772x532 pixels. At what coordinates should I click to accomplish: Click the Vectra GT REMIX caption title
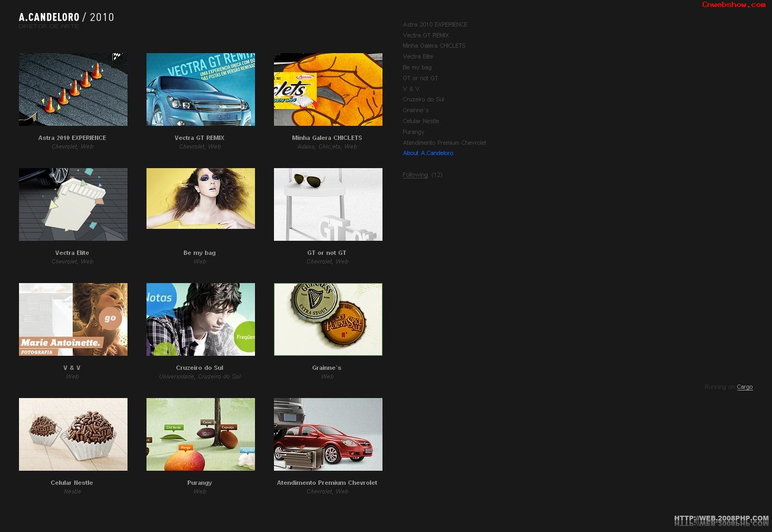pyautogui.click(x=200, y=138)
